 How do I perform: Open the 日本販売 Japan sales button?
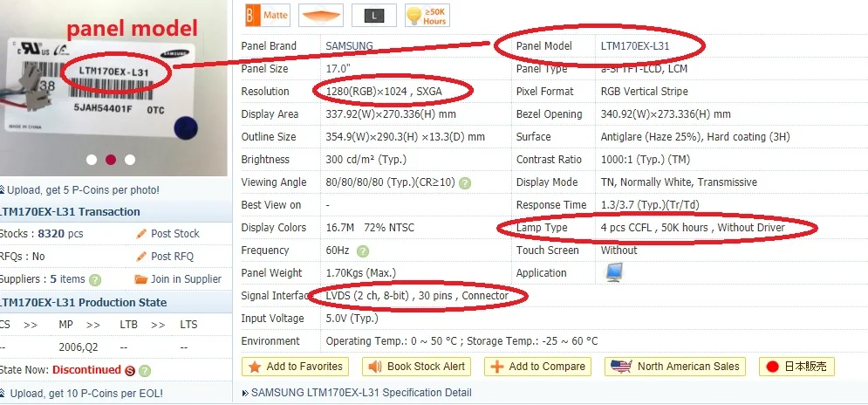pyautogui.click(x=796, y=367)
